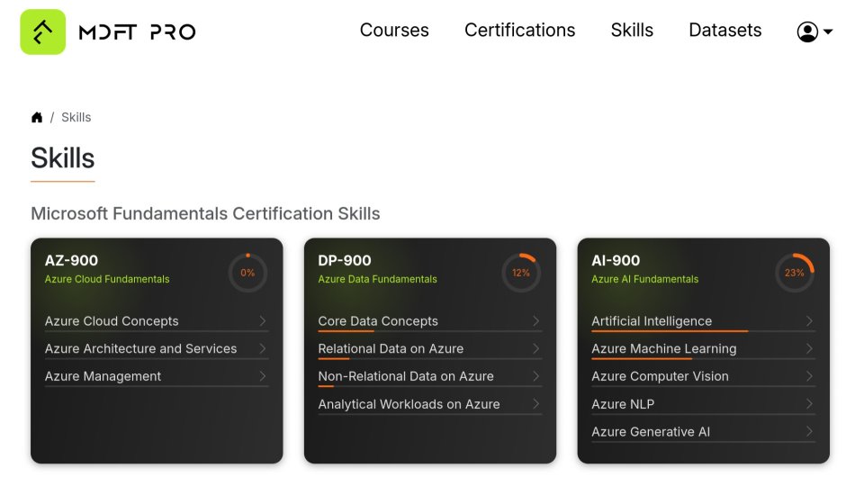Click the Skills breadcrumb text
This screenshot has height=504, width=864.
76,117
